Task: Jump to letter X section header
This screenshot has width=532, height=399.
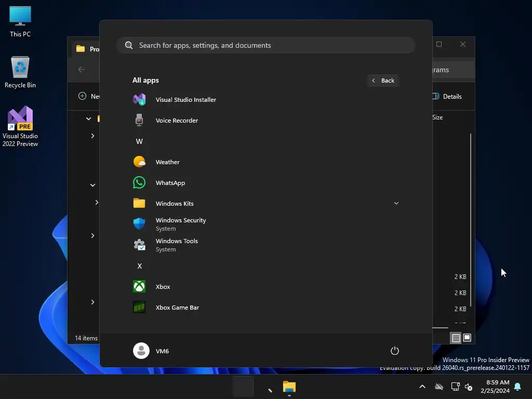Action: tap(139, 266)
